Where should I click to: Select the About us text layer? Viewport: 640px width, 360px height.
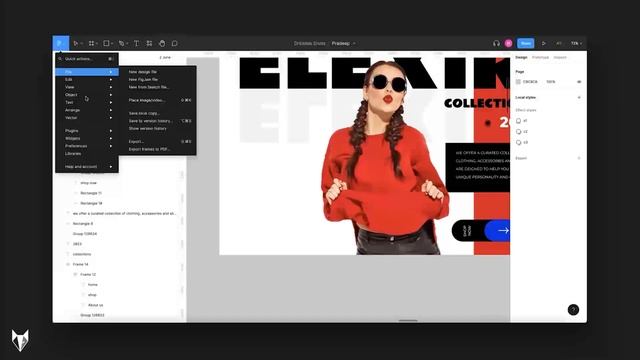pos(96,305)
